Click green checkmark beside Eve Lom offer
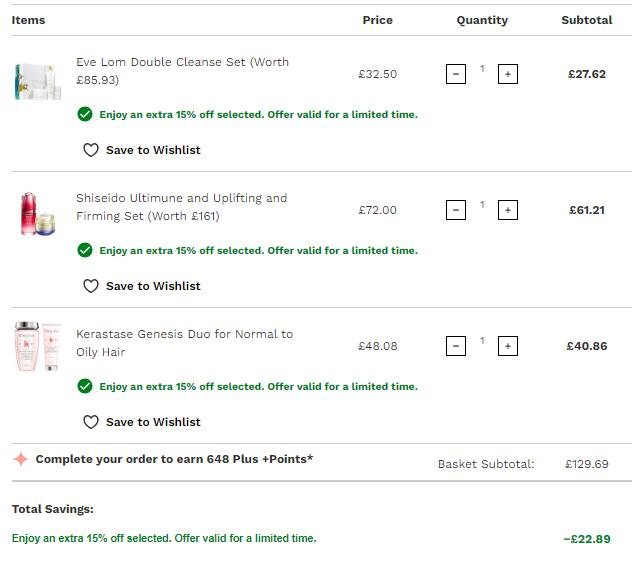 (85, 114)
